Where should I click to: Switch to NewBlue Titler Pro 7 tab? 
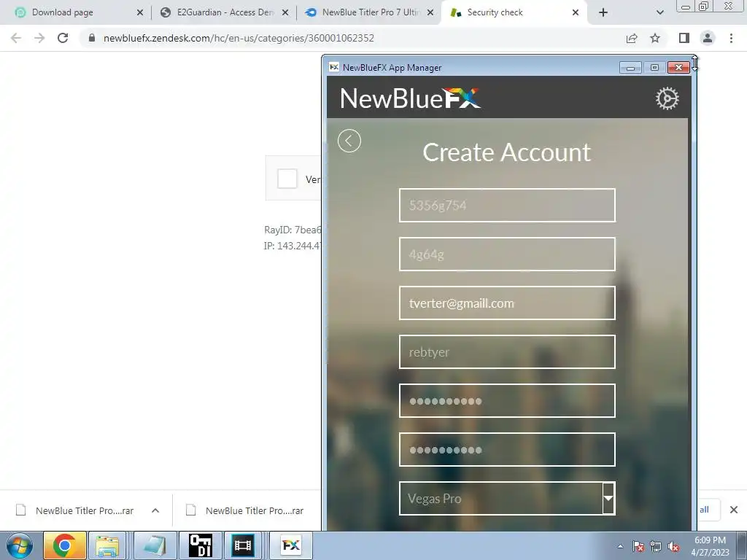tap(370, 12)
